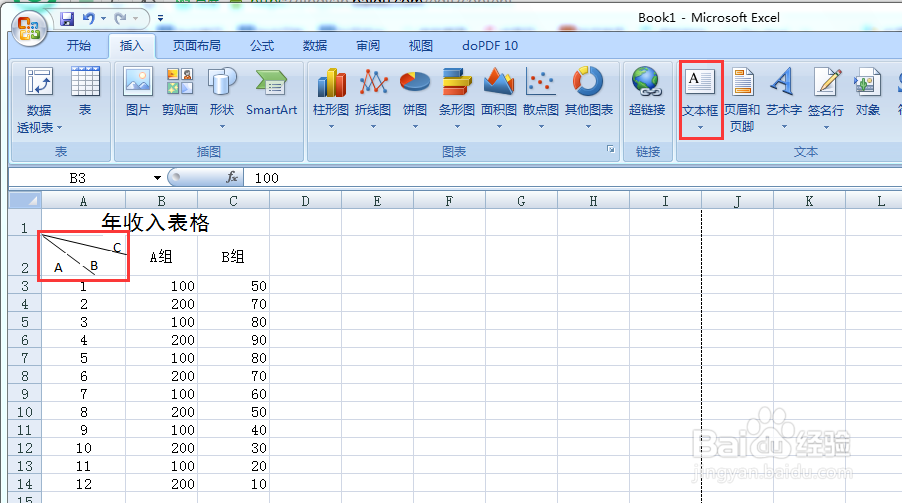
Task: Switch to the 数据 (Data) tab
Action: coord(315,45)
